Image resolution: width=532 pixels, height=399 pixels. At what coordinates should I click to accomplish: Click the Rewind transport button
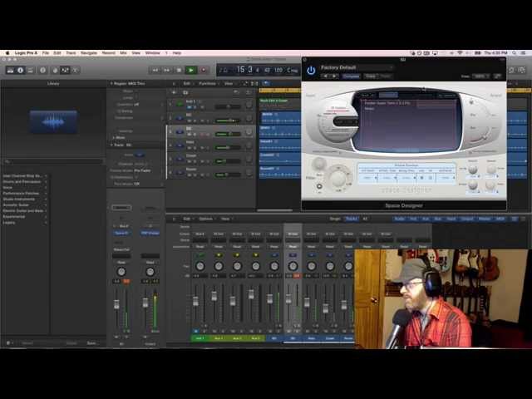(155, 70)
